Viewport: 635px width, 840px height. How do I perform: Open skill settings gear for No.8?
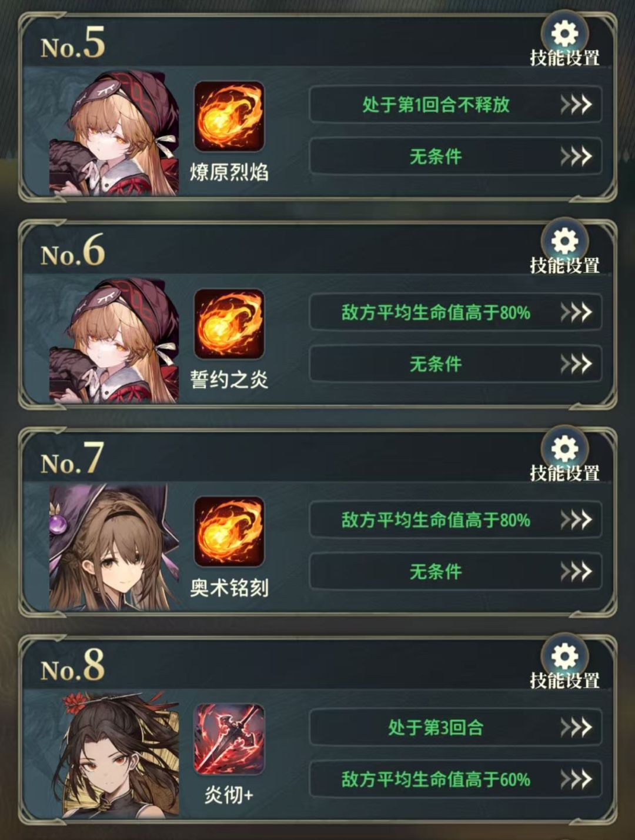tap(565, 657)
